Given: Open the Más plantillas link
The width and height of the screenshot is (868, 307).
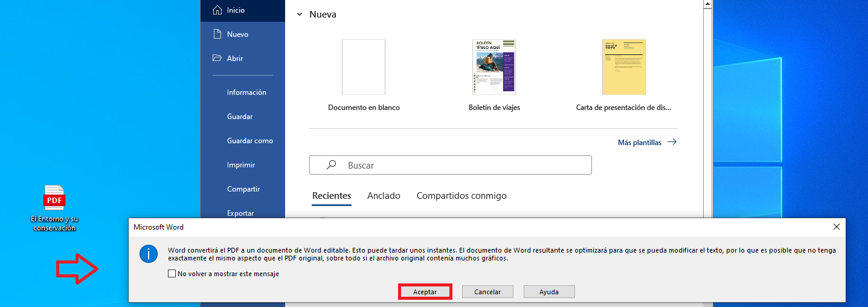Looking at the screenshot, I should click(x=640, y=143).
